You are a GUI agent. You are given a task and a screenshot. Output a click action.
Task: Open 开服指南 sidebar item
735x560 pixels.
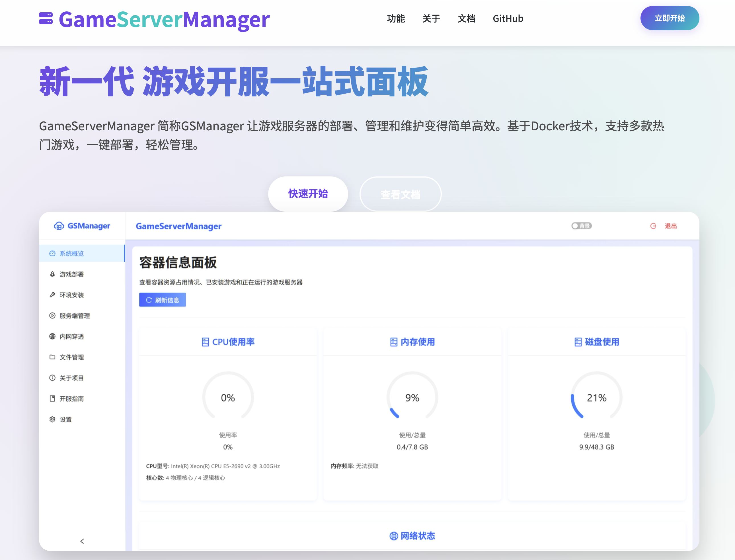point(82,399)
